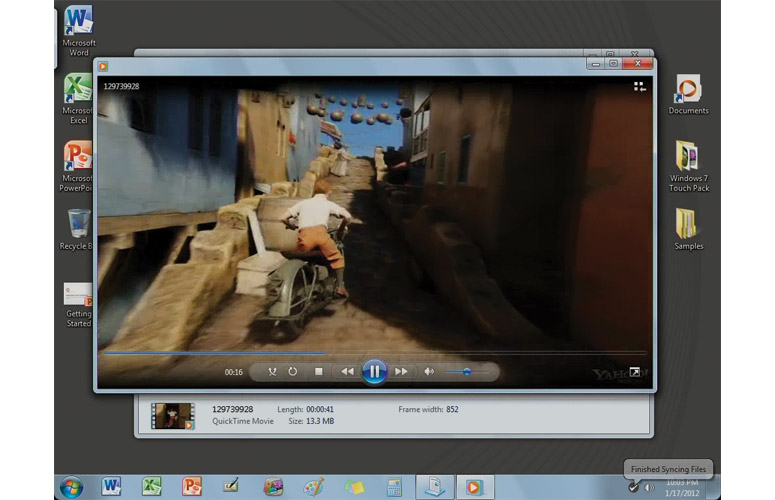Launch PowerPoint from the taskbar
The image size is (775, 500).
[191, 487]
